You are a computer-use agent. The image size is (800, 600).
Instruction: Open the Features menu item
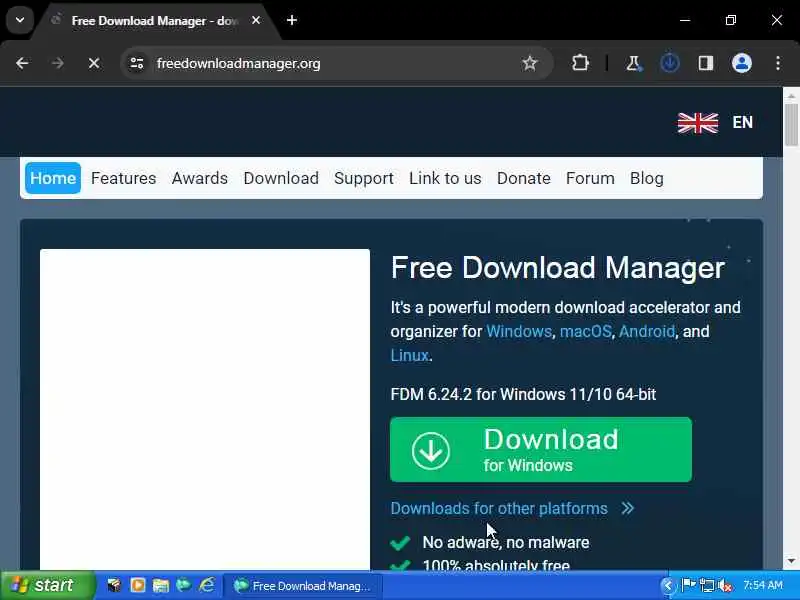[x=123, y=178]
